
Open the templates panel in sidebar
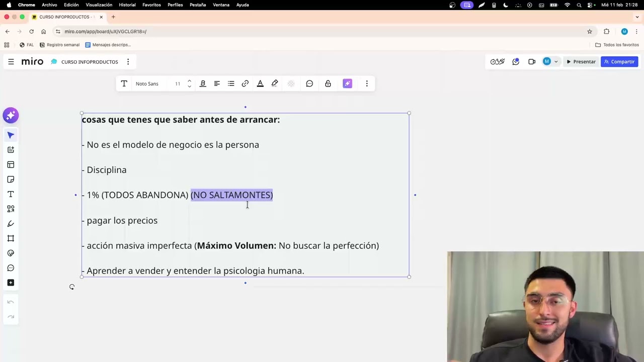11,164
